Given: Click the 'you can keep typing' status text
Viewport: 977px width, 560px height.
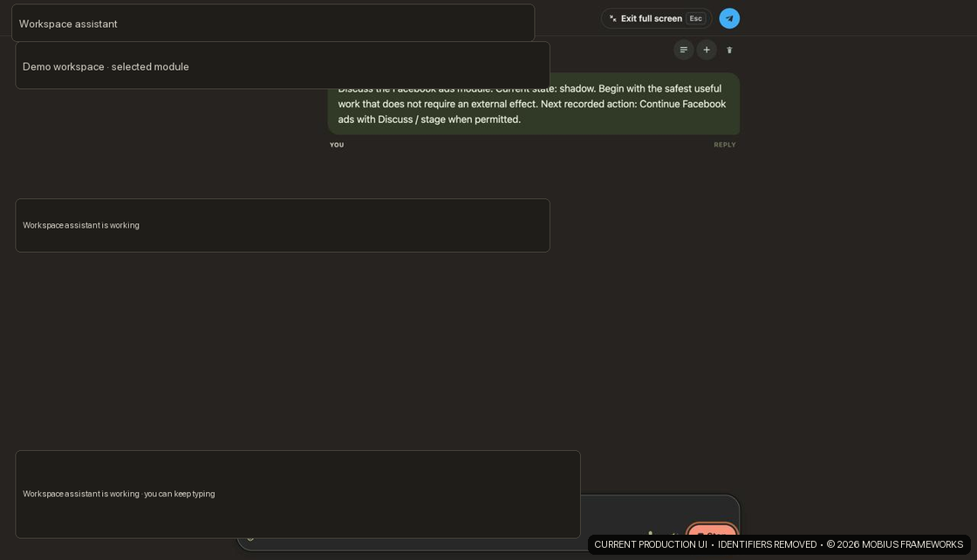Looking at the screenshot, I should click(180, 494).
